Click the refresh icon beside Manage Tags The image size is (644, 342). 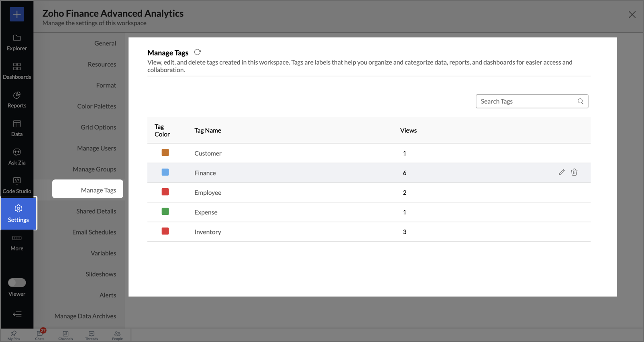(x=197, y=52)
